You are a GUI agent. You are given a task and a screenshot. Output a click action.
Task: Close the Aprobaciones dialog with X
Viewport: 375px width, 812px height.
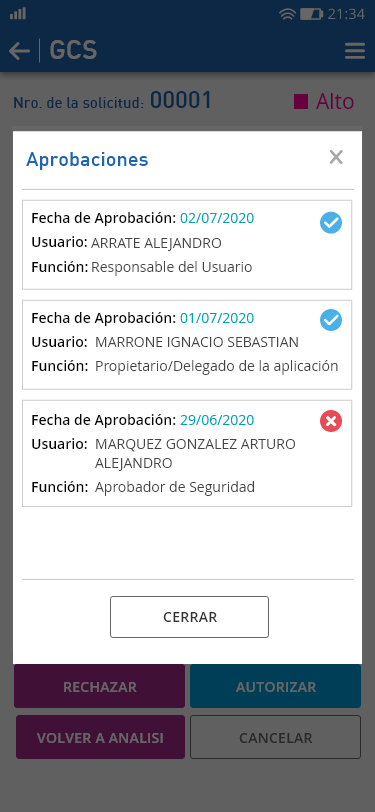click(x=336, y=157)
